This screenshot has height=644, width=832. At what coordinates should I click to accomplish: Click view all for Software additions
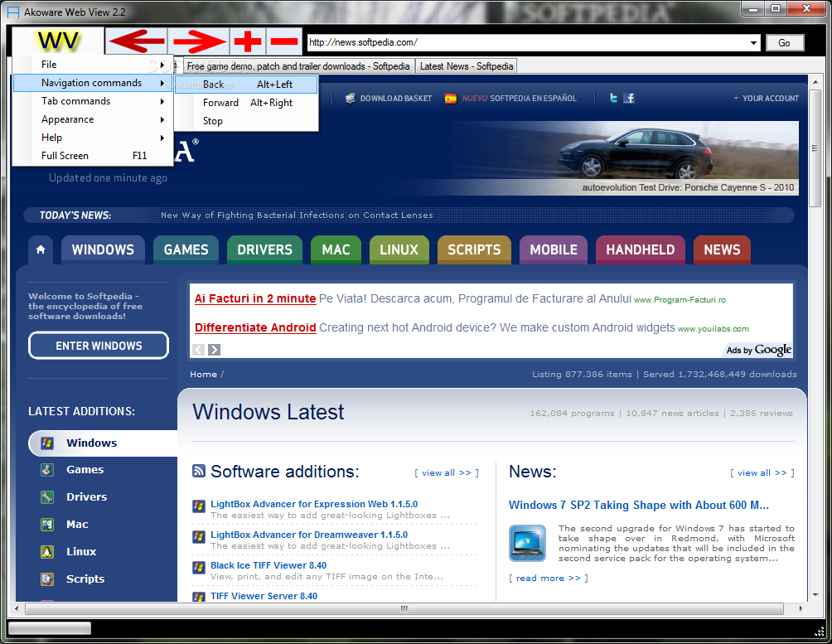coord(446,473)
